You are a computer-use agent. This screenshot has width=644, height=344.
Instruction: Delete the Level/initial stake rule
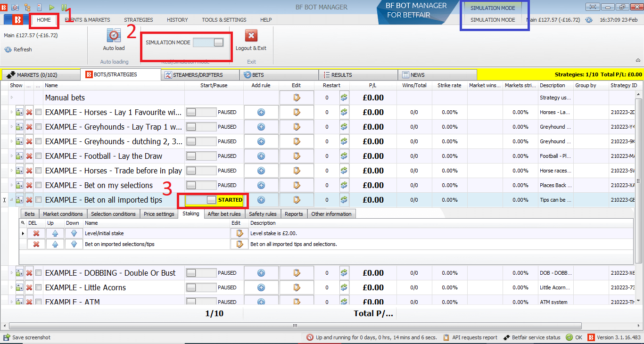(x=36, y=233)
